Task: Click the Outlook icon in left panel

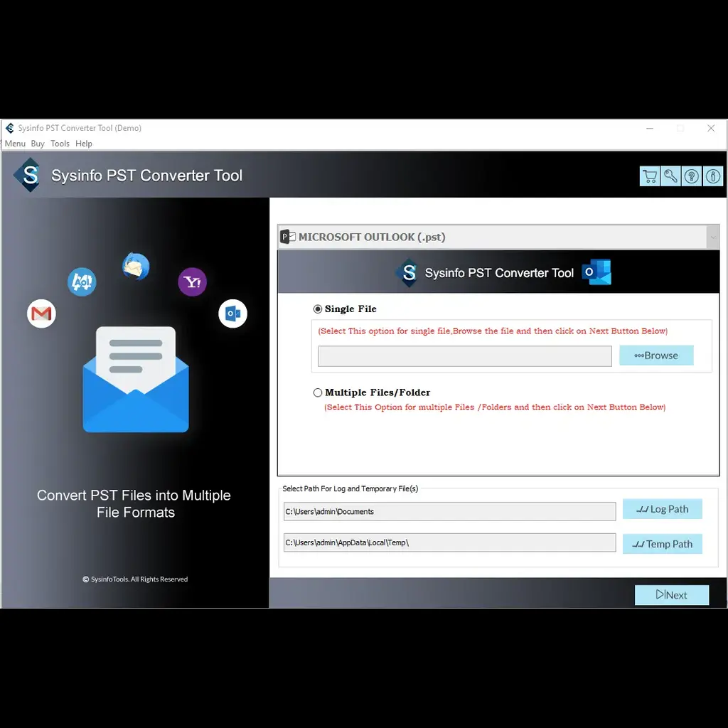Action: (x=232, y=314)
